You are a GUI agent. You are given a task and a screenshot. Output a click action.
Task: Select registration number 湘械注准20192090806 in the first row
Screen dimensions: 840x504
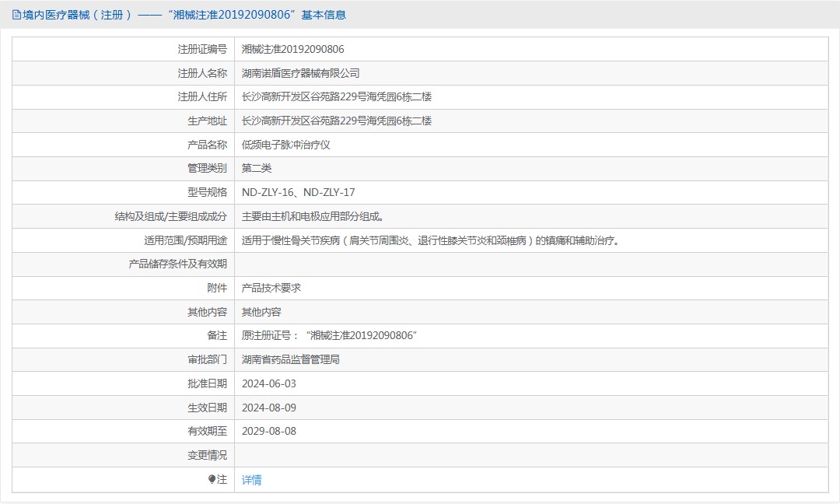[293, 49]
